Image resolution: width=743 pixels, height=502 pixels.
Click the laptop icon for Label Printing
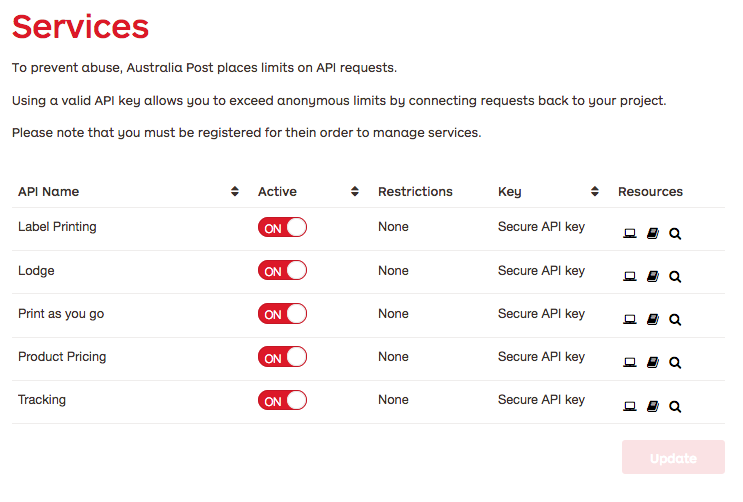[x=629, y=233]
